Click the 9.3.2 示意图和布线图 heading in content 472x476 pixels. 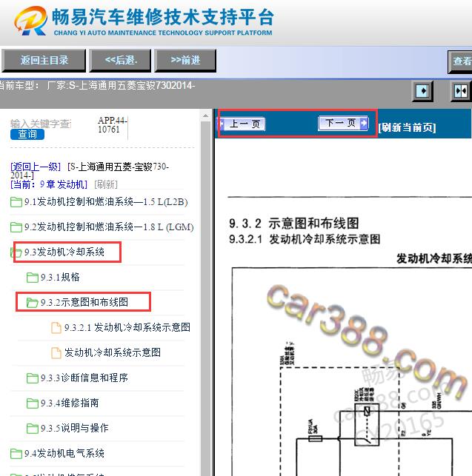click(x=294, y=224)
